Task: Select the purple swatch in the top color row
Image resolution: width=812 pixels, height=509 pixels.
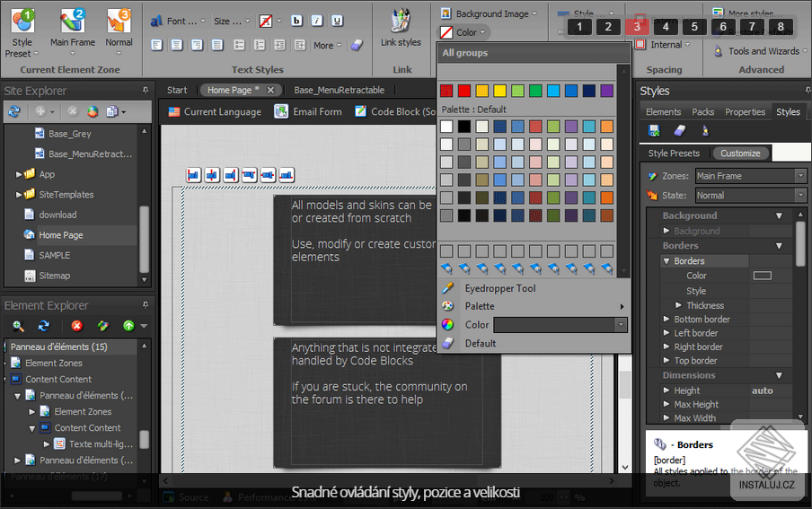Action: coord(606,92)
